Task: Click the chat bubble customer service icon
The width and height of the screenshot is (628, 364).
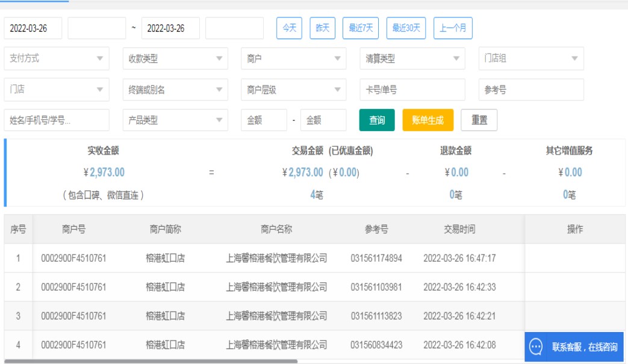Action: coord(536,347)
